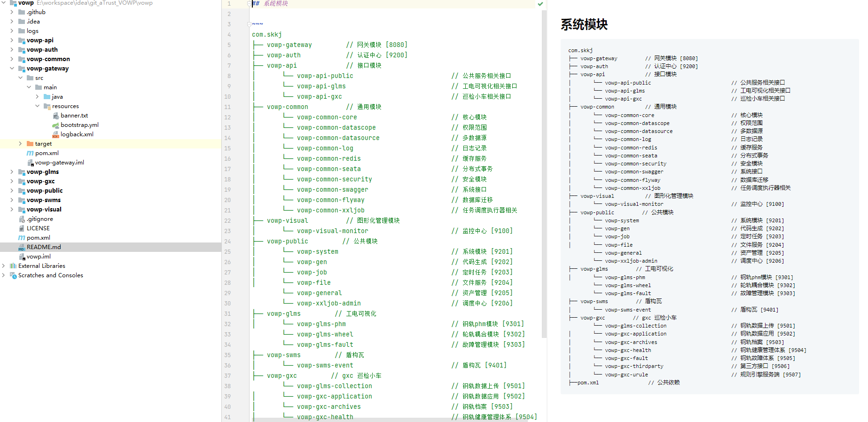Click 'vowp-glms-wheel' in editor
This screenshot has height=422, width=868.
click(325, 335)
